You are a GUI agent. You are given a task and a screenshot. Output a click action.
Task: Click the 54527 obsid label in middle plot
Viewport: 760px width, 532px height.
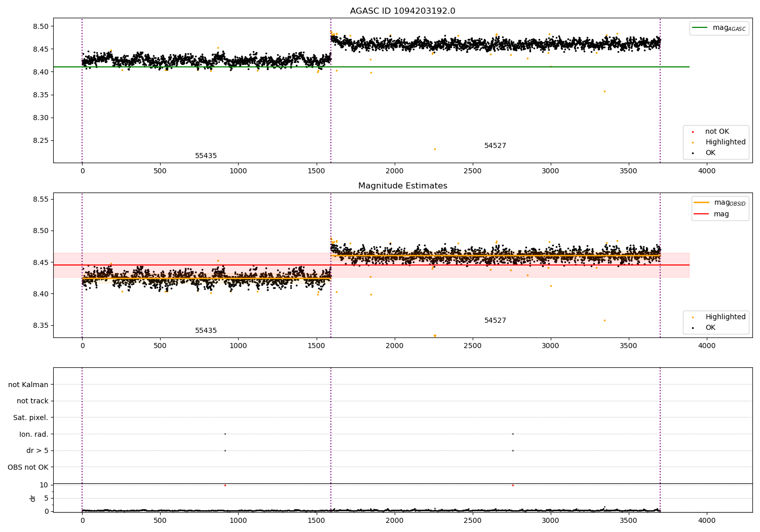click(x=495, y=321)
